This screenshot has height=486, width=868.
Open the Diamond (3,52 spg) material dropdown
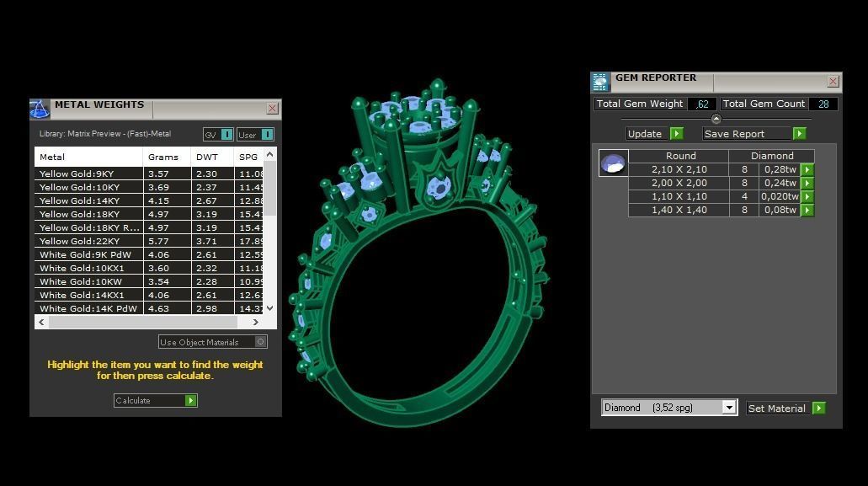(729, 408)
